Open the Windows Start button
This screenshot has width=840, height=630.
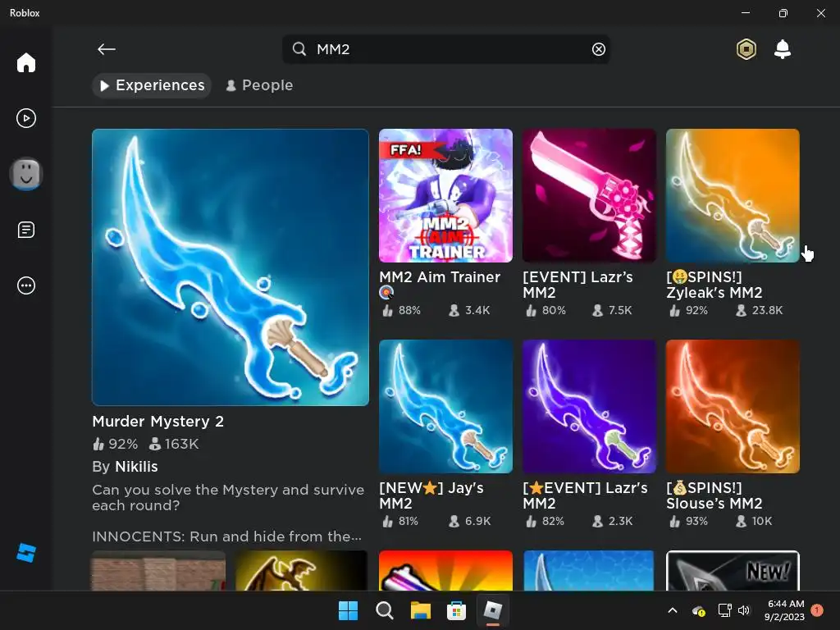coord(348,610)
